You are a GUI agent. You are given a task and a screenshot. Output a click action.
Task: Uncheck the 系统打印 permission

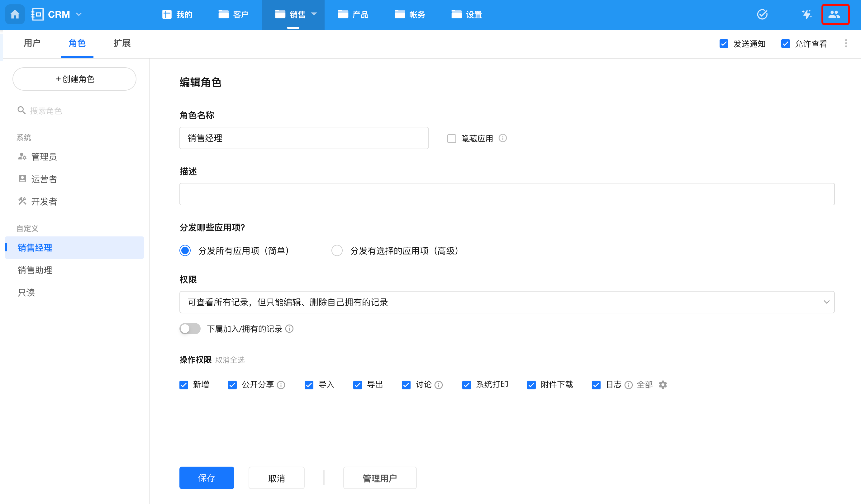(467, 385)
